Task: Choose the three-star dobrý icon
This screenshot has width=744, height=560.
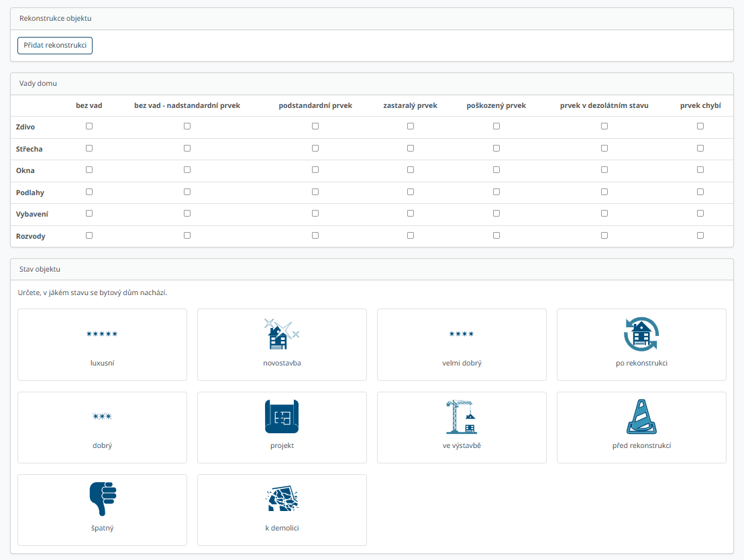Action: [102, 416]
